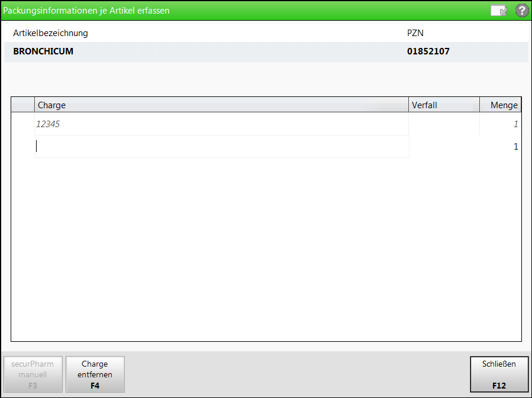Focus the empty Charge input field
Image resolution: width=532 pixels, height=398 pixels.
[x=222, y=147]
